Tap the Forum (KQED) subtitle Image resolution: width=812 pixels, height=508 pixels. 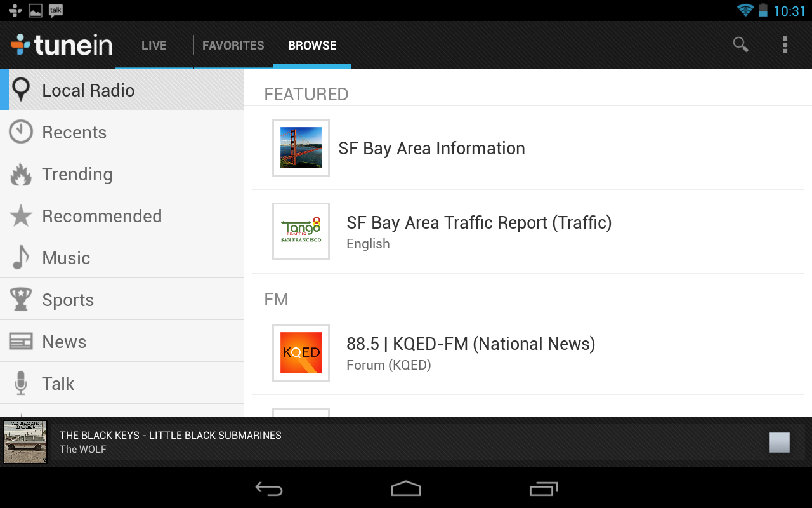tap(389, 365)
